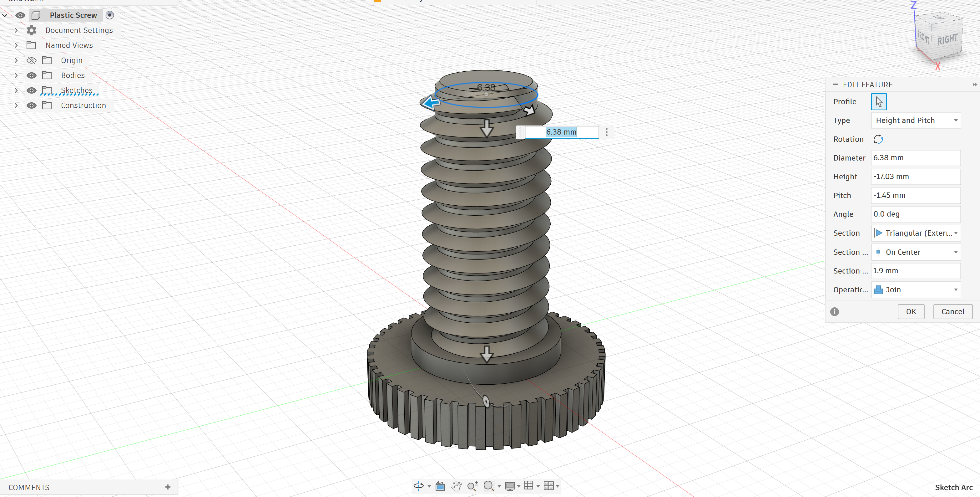The width and height of the screenshot is (980, 497).
Task: Click the Section size field 1.9 mm
Action: [916, 271]
